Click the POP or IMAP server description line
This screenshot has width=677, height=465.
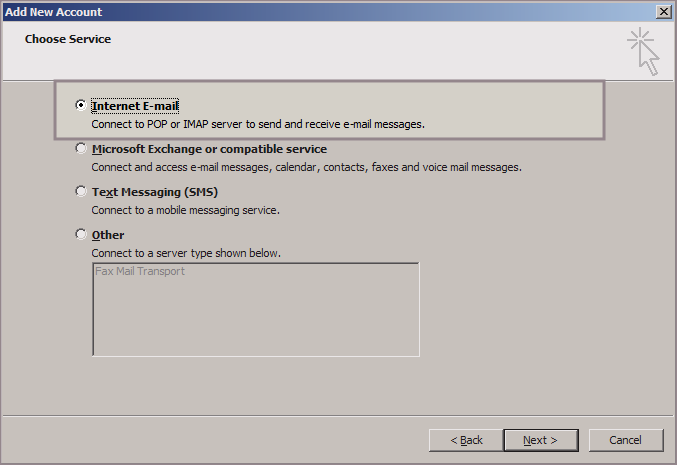[258, 125]
